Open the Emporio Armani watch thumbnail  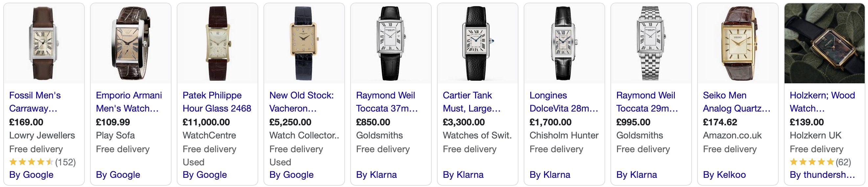(x=130, y=43)
